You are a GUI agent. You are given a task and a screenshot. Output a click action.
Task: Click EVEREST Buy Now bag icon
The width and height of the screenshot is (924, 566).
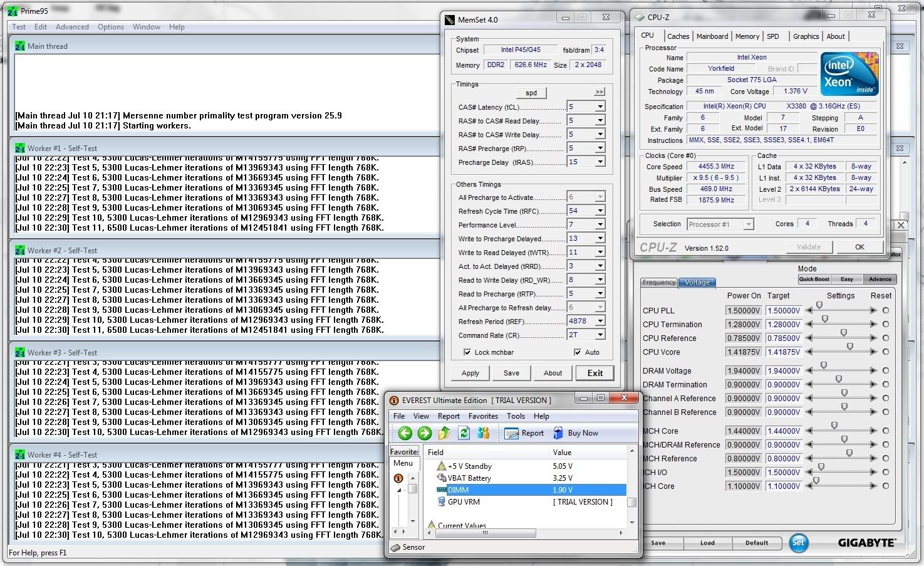pos(558,433)
